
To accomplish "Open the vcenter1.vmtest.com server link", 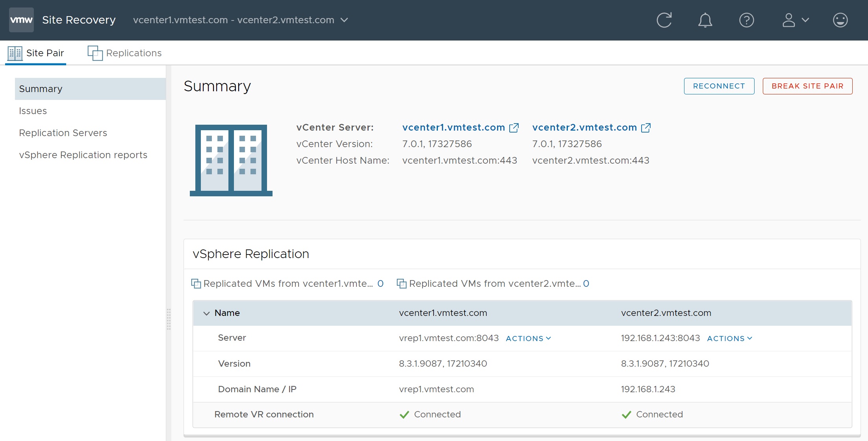I will pyautogui.click(x=453, y=127).
